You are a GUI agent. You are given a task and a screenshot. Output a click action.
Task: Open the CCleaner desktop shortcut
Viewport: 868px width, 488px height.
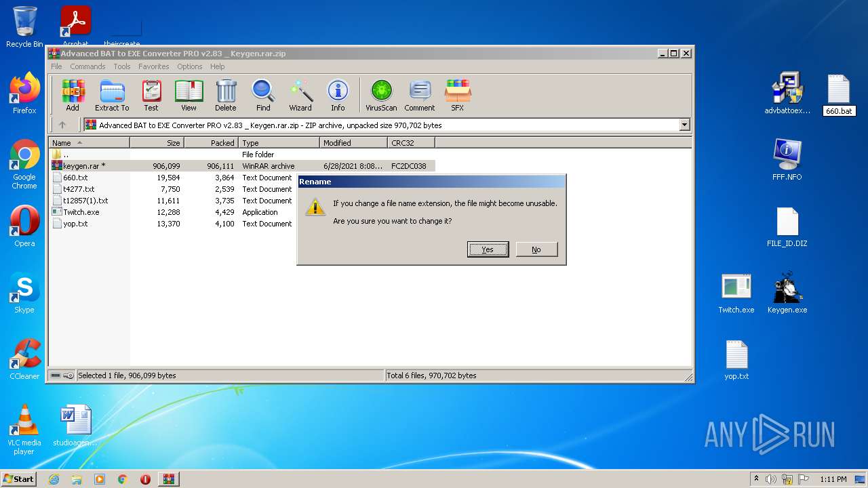(24, 359)
